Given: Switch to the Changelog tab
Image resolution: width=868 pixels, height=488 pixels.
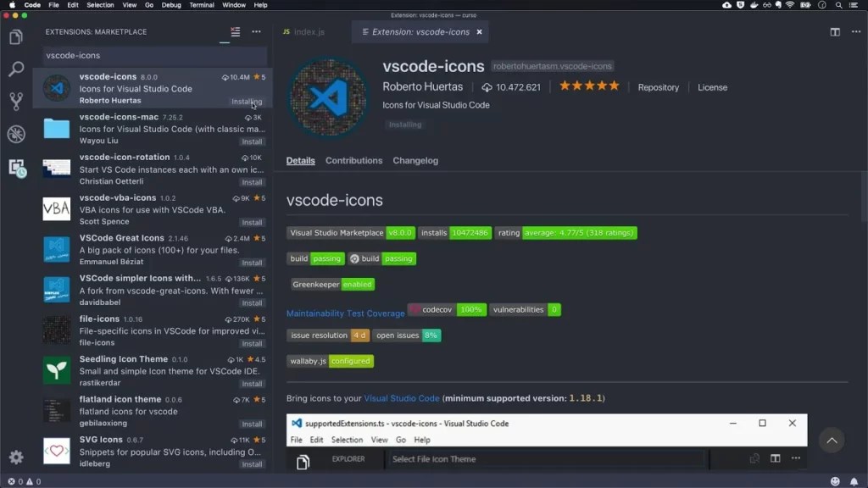Looking at the screenshot, I should [x=415, y=160].
